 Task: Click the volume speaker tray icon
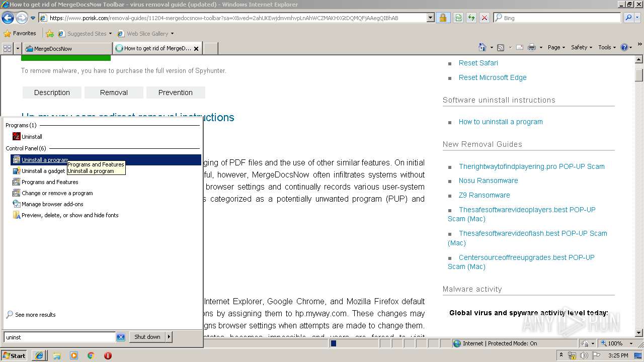584,355
